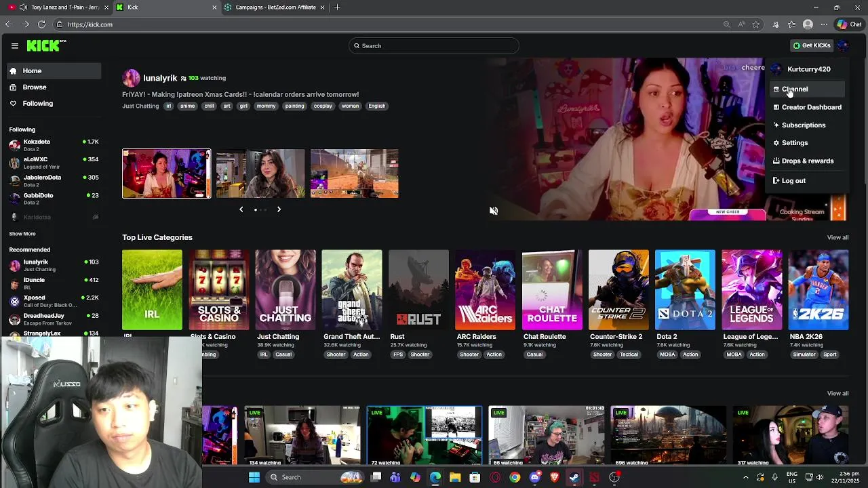Open the ARC Raiders category card

point(485,290)
